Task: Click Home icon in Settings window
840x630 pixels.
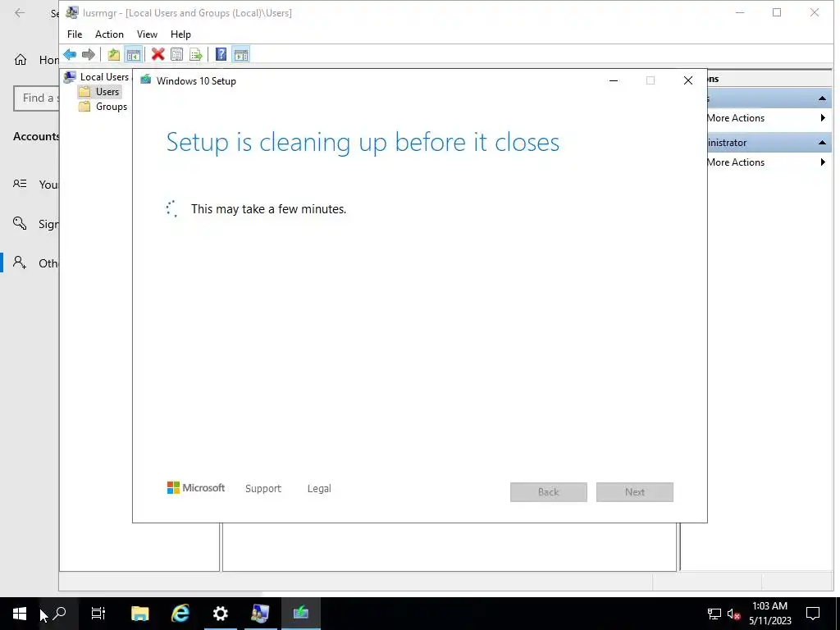Action: coord(21,59)
